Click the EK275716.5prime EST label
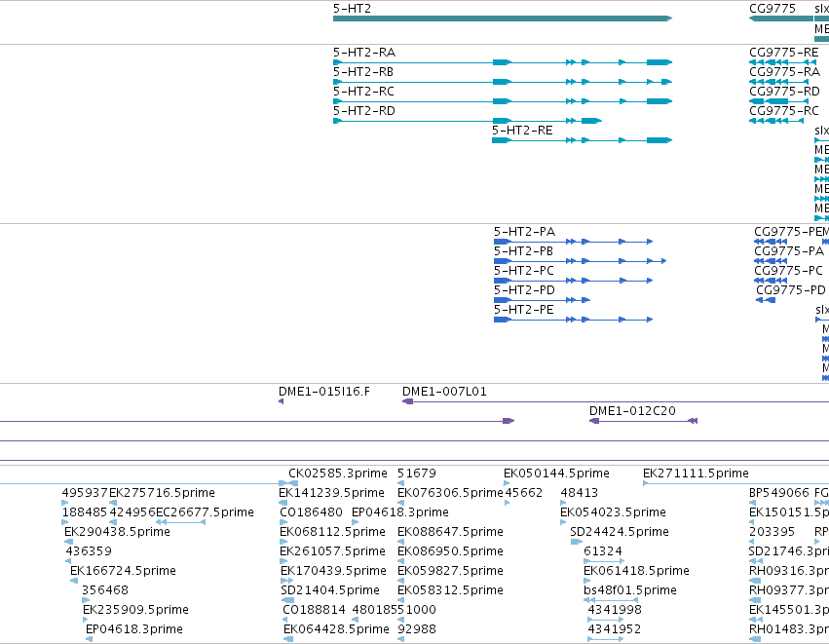 tap(162, 493)
